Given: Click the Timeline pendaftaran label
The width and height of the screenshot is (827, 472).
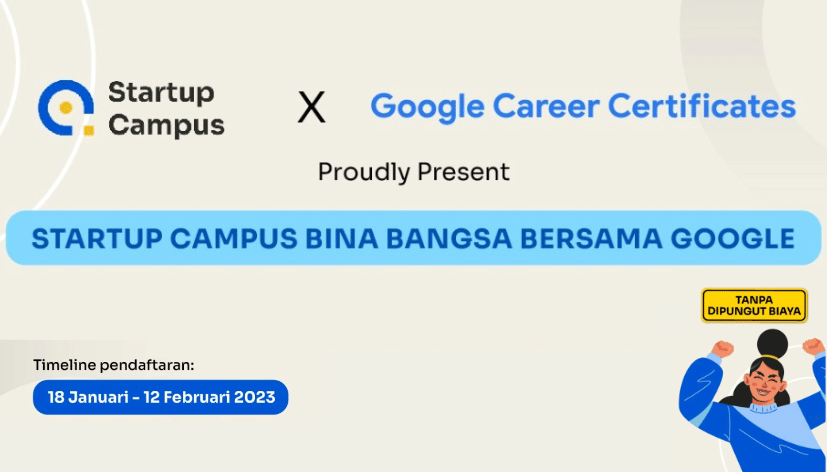Looking at the screenshot, I should [x=113, y=363].
